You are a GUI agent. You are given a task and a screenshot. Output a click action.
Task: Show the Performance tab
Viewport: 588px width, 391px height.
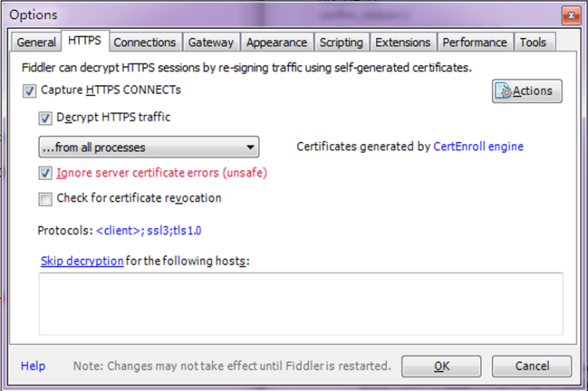tap(475, 42)
